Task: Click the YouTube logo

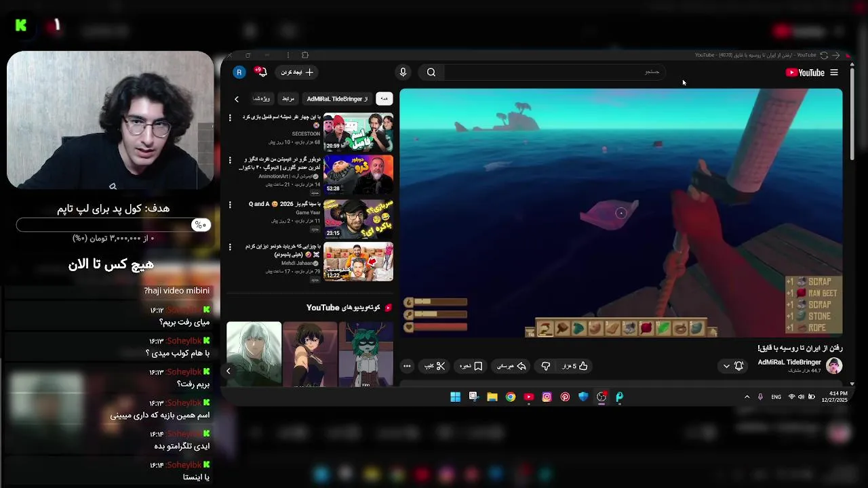Action: click(x=805, y=73)
